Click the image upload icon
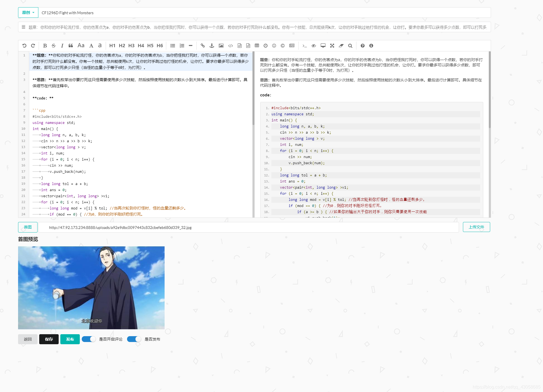Image resolution: width=543 pixels, height=392 pixels. (x=221, y=46)
